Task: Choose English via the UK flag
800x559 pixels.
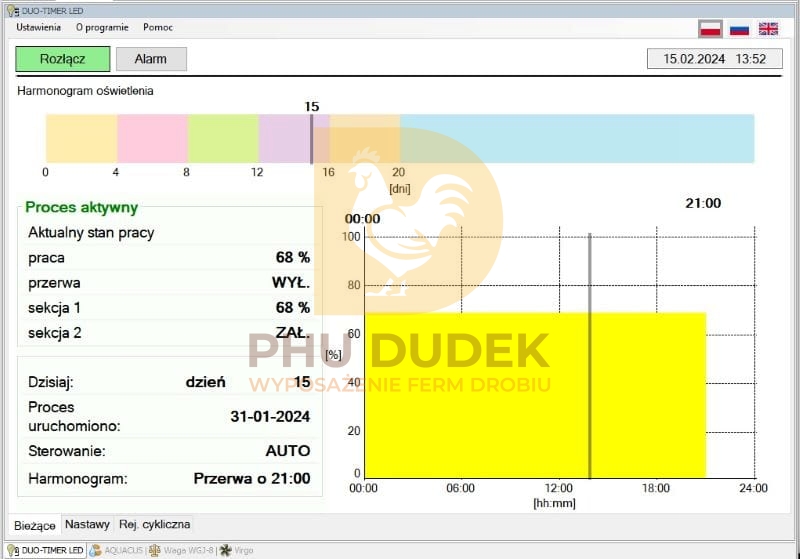Action: click(768, 29)
